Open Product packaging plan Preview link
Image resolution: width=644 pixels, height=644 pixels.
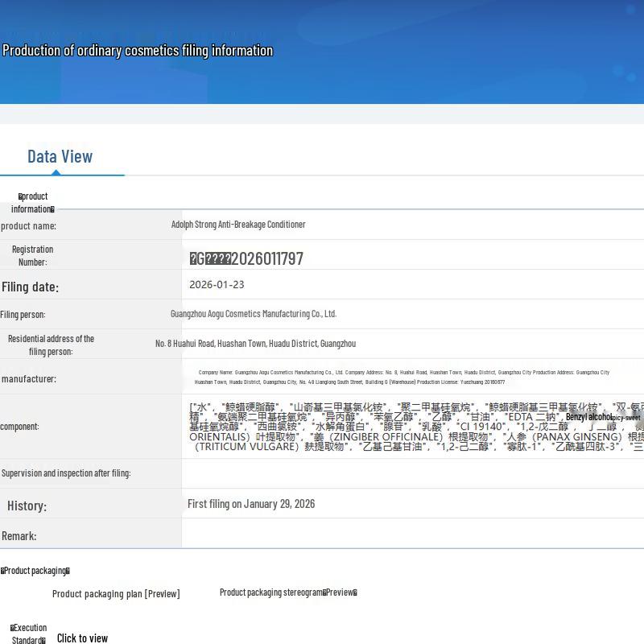[116, 593]
